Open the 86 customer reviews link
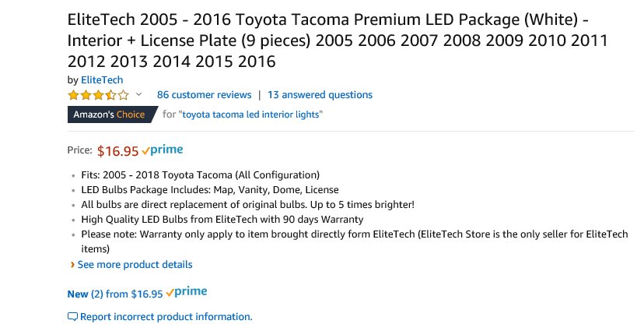The width and height of the screenshot is (644, 331). (204, 95)
